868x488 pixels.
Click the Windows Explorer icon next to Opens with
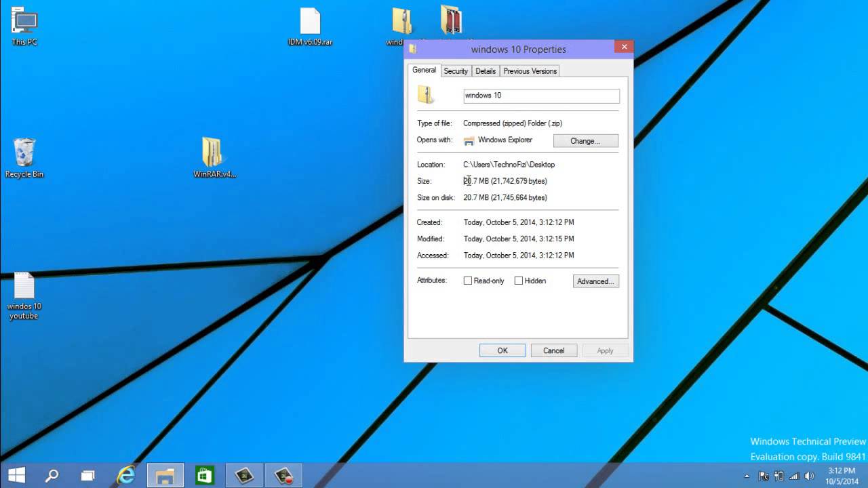[x=469, y=140]
